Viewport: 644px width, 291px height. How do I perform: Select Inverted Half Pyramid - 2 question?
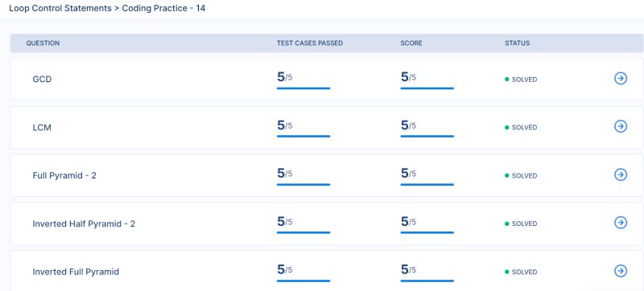click(84, 223)
